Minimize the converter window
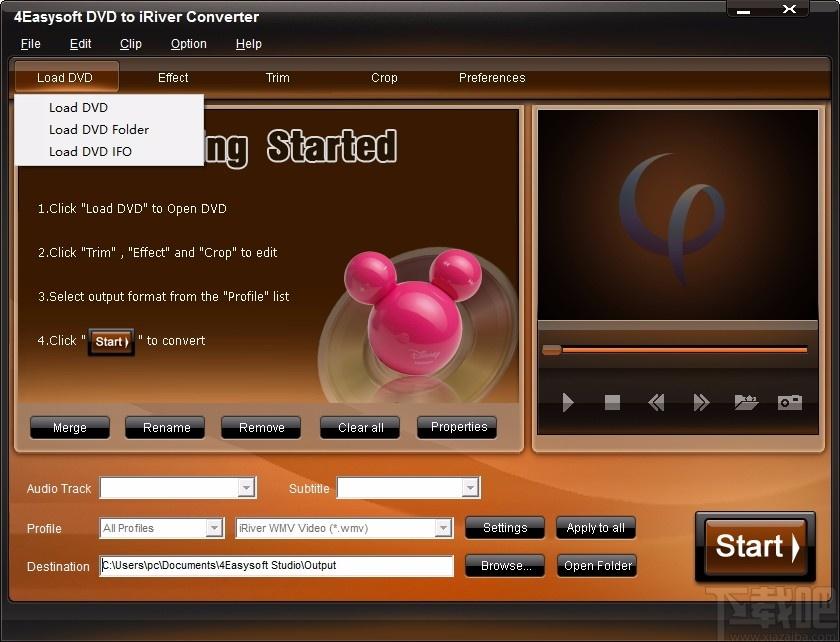 point(744,11)
